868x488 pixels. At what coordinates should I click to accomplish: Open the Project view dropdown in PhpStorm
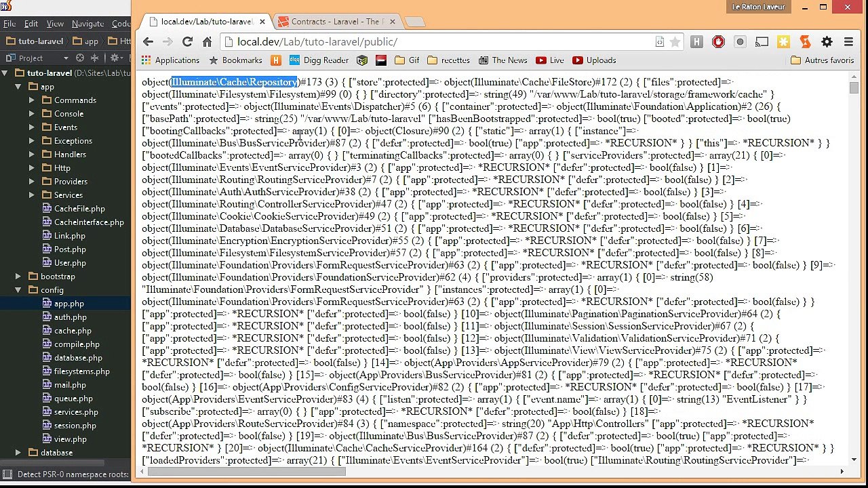pos(37,58)
